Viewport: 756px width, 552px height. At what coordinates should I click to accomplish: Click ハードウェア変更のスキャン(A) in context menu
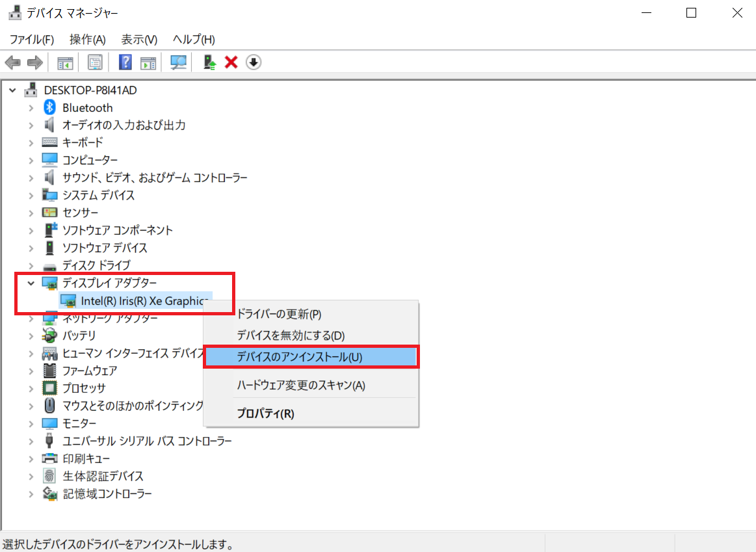pos(300,386)
